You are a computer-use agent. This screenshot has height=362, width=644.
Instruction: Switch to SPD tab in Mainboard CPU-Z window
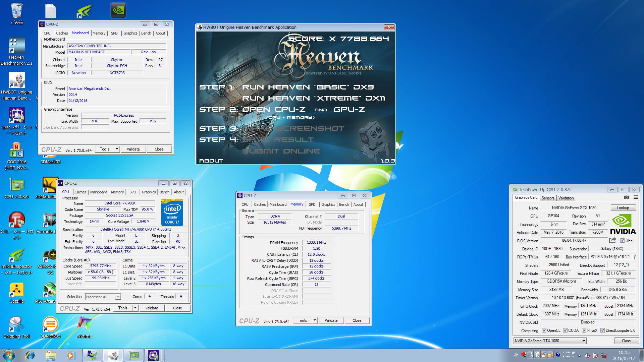pyautogui.click(x=114, y=33)
